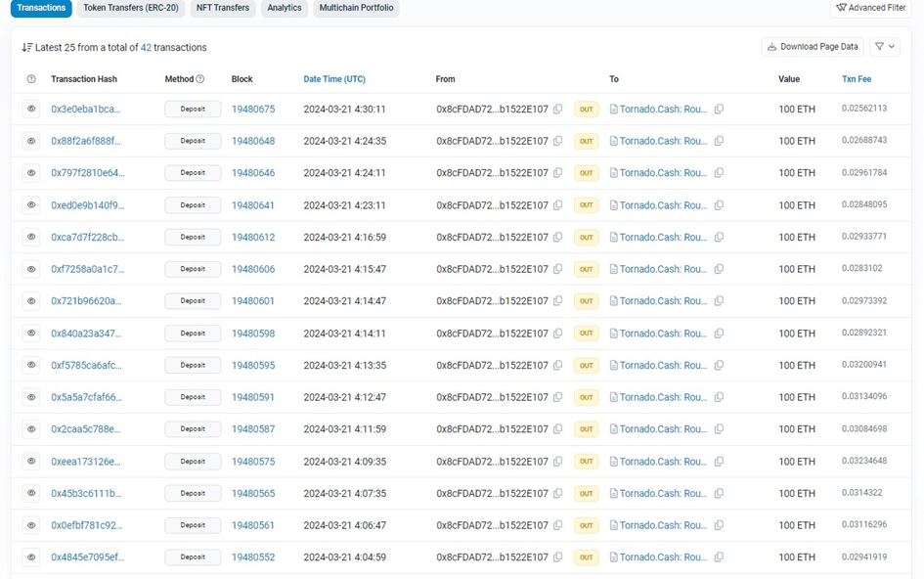Copy Tornado.Cash address in block 19480575 row
This screenshot has height=579, width=924.
[719, 461]
